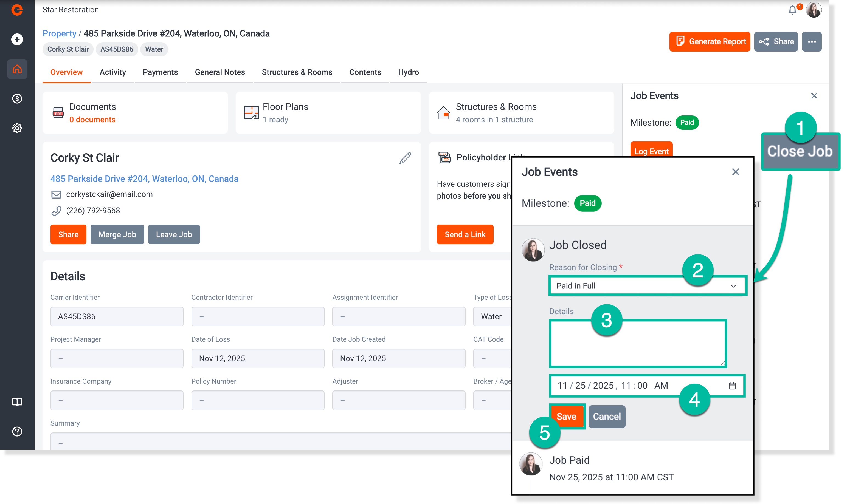Click the plus icon in left sidebar
The image size is (850, 504).
17,39
